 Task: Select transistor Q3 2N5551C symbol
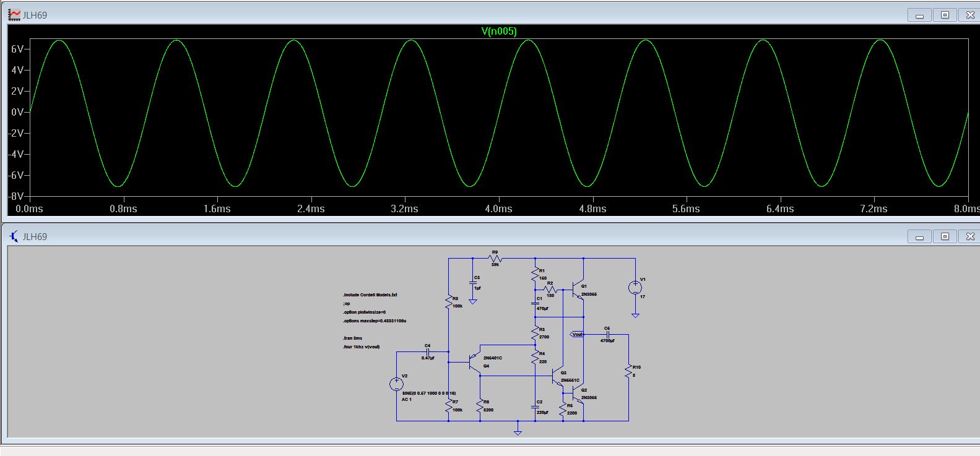point(557,376)
